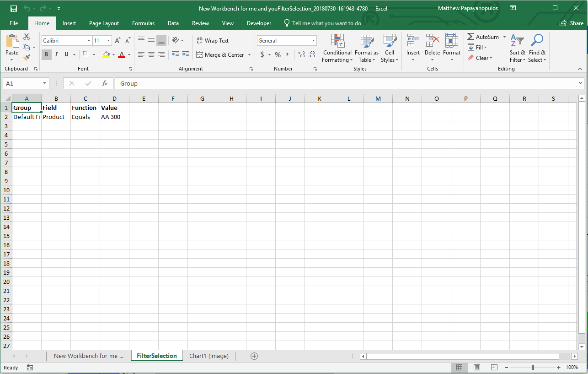Open the font name Calibri dropdown
This screenshot has width=588, height=374.
89,41
